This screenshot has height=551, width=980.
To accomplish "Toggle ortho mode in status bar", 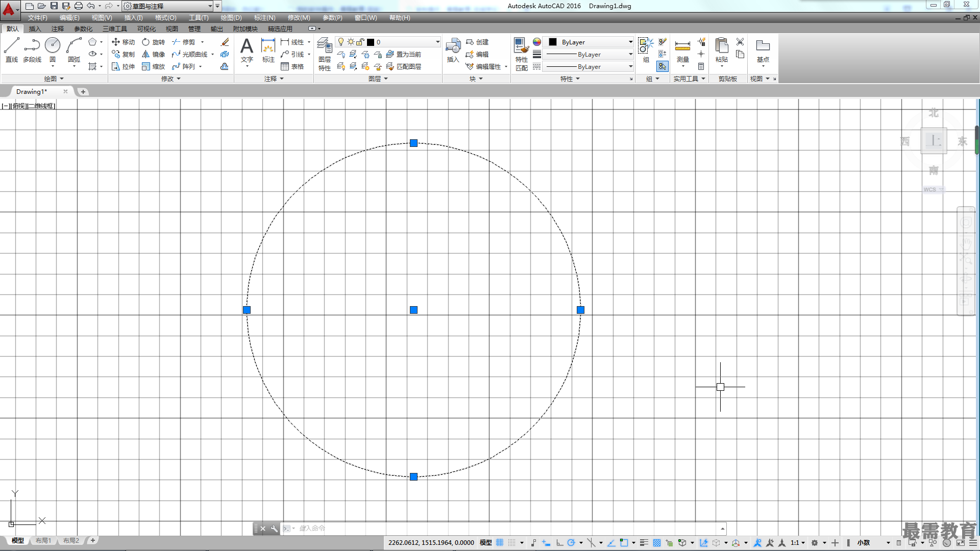I will coord(559,543).
